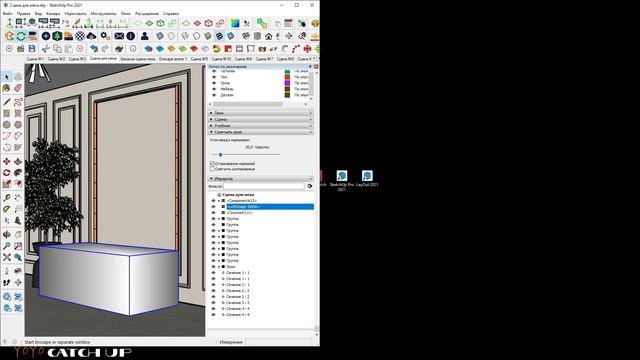Choose the Line pencil tool
The width and height of the screenshot is (640, 360).
point(7,102)
